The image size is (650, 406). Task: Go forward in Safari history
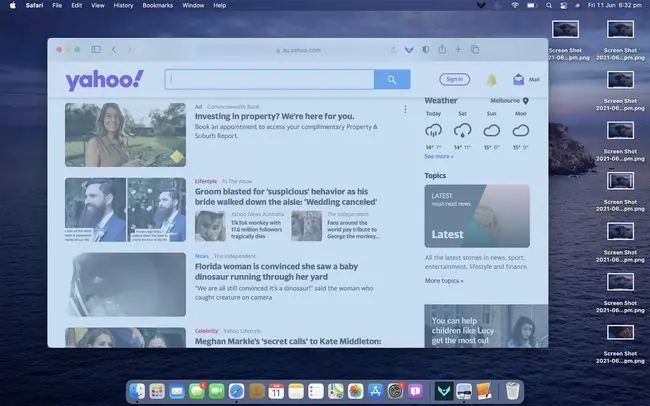[x=129, y=49]
